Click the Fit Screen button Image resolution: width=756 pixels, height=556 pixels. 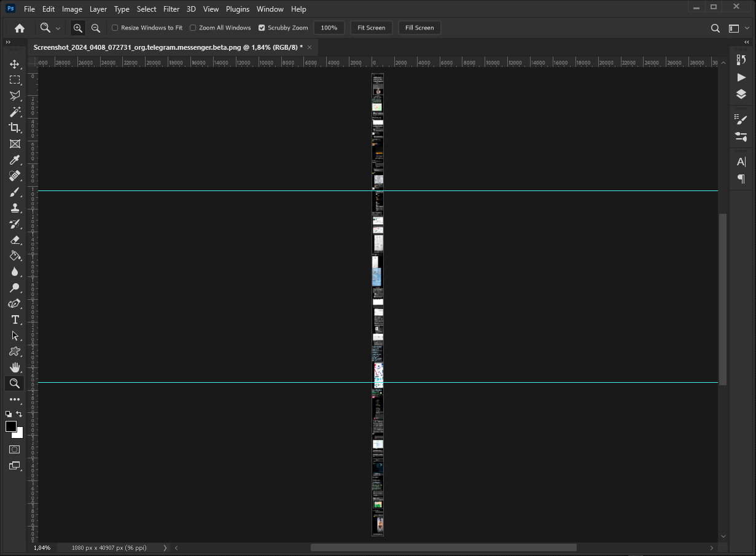pos(371,28)
